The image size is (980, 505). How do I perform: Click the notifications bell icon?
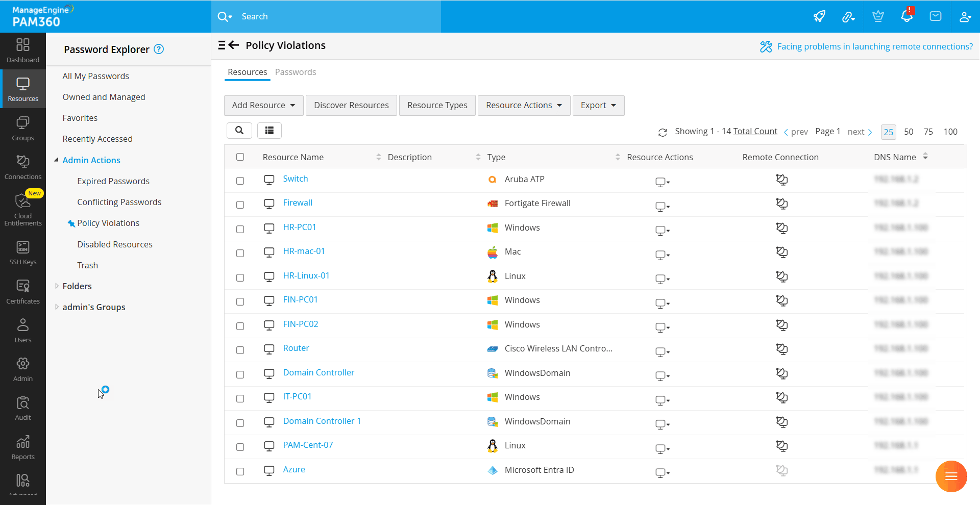[x=906, y=16]
